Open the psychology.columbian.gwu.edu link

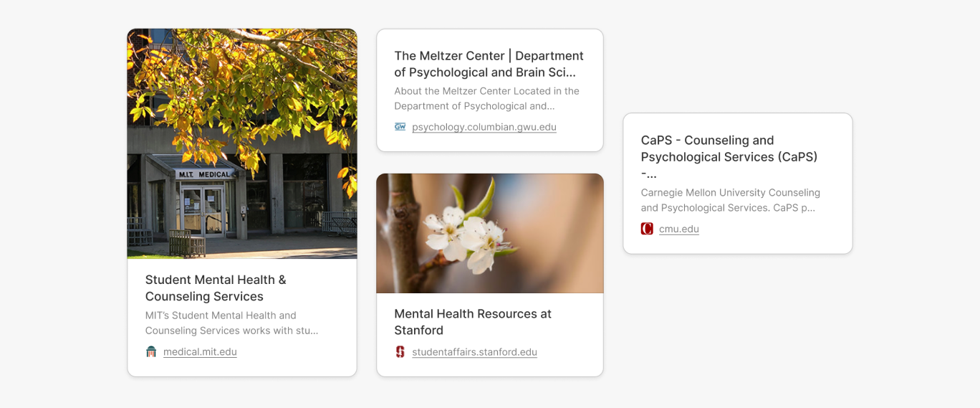tap(484, 127)
